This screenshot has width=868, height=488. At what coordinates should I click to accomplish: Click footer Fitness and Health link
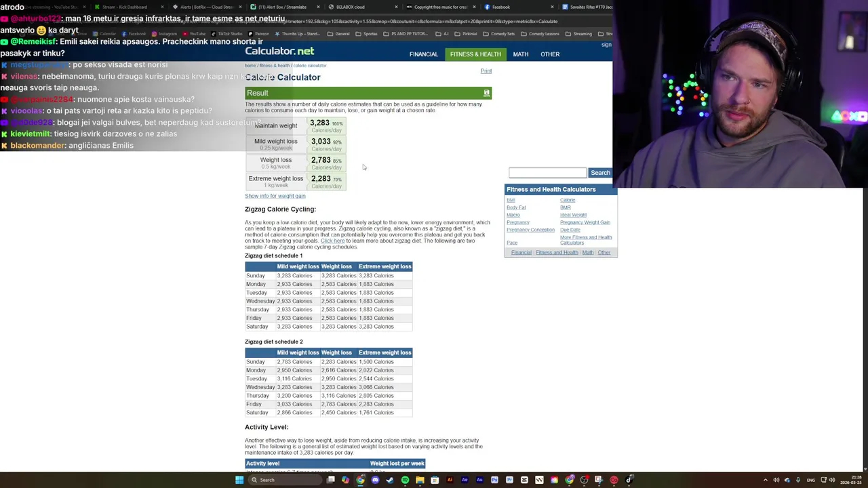click(557, 252)
